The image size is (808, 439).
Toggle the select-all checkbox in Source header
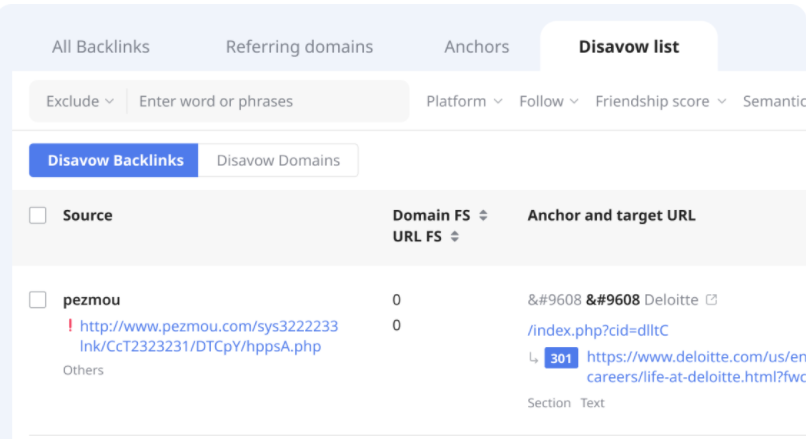pyautogui.click(x=38, y=216)
